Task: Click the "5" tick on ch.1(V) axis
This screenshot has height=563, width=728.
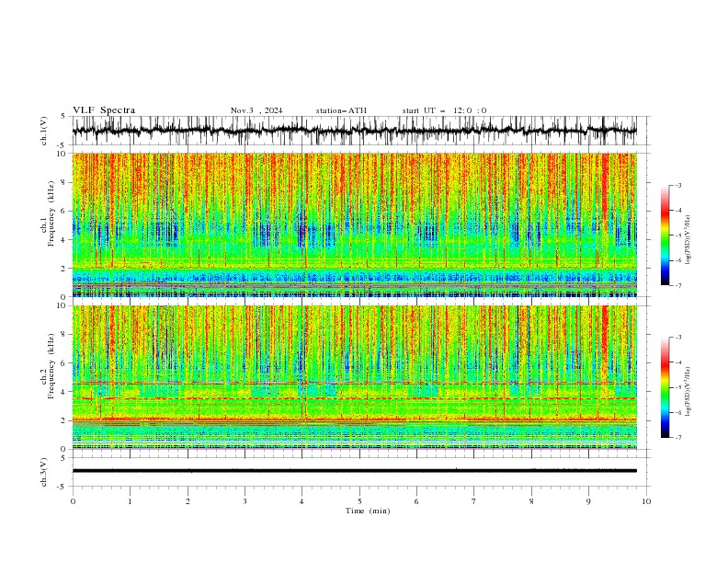Action: click(63, 117)
